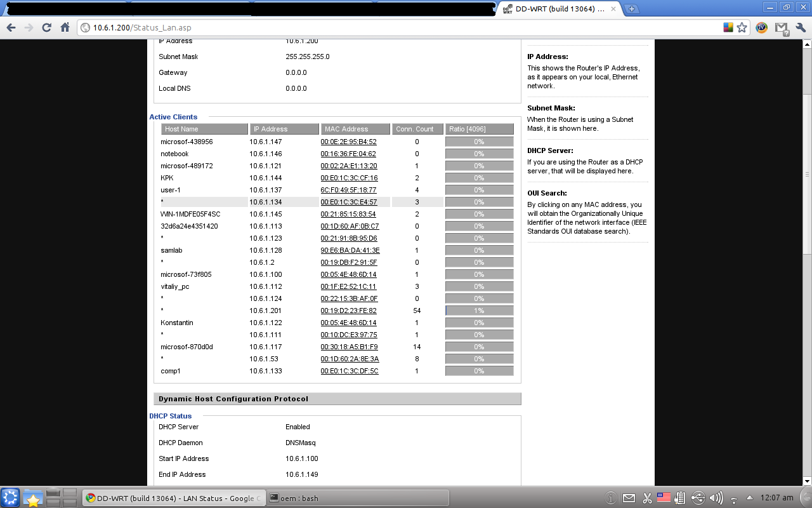Image resolution: width=812 pixels, height=508 pixels.
Task: Click the Ratio [4096] column header
Action: [480, 129]
